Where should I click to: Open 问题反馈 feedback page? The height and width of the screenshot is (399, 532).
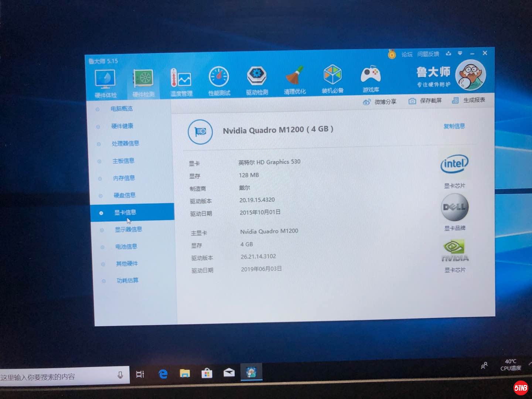tap(429, 54)
